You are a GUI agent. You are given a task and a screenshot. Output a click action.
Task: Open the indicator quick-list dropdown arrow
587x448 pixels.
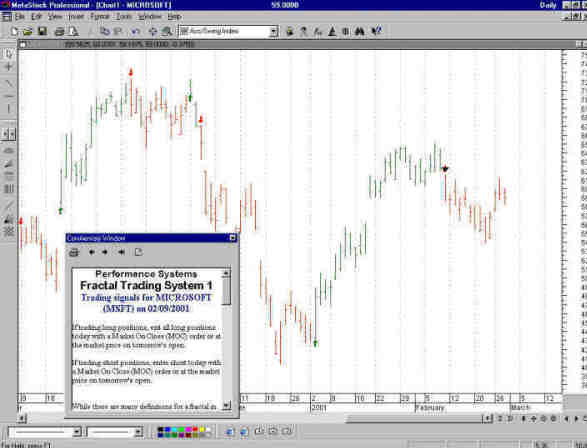[274, 31]
